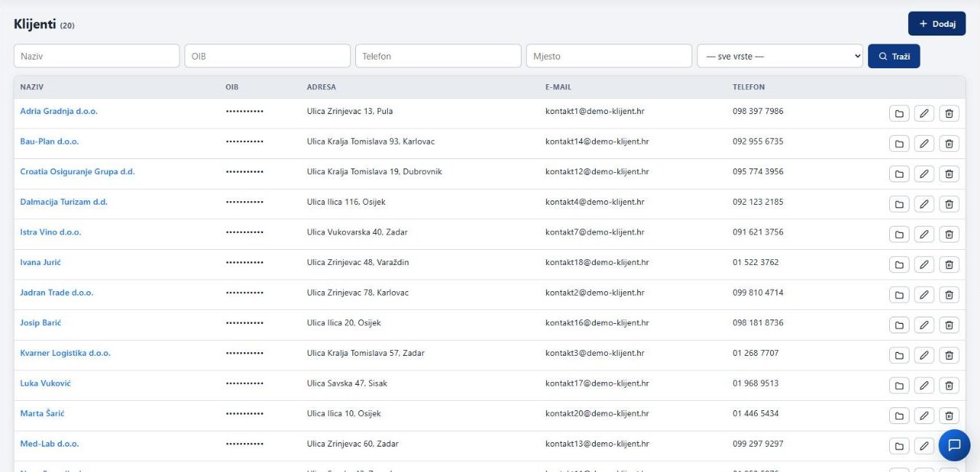980x472 pixels.
Task: Open the chat bubble widget
Action: point(954,445)
